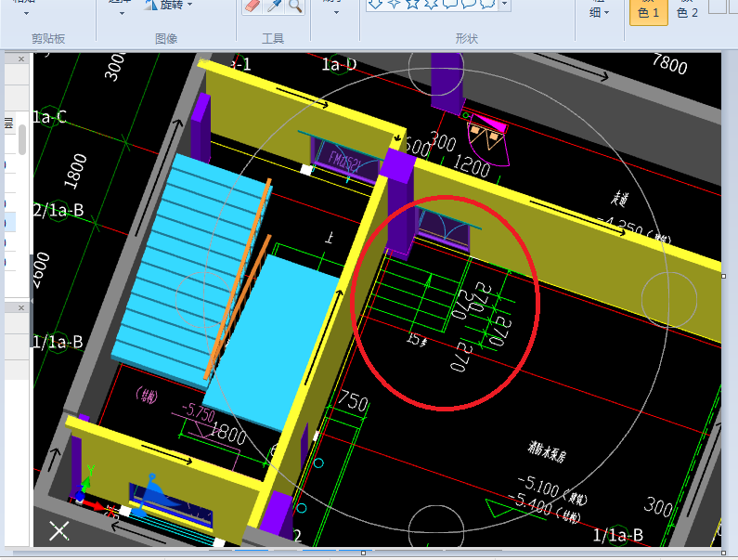Open the brushes dropdown arrow

coord(336,12)
